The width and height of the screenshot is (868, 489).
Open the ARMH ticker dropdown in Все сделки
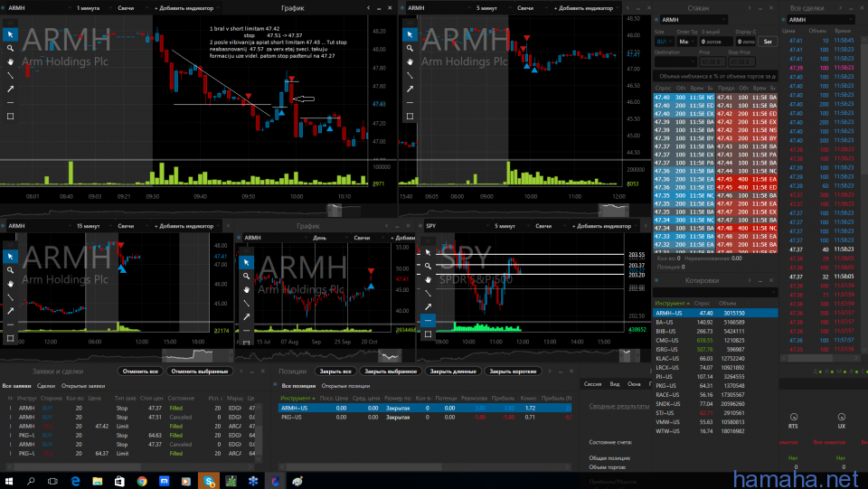click(x=820, y=19)
